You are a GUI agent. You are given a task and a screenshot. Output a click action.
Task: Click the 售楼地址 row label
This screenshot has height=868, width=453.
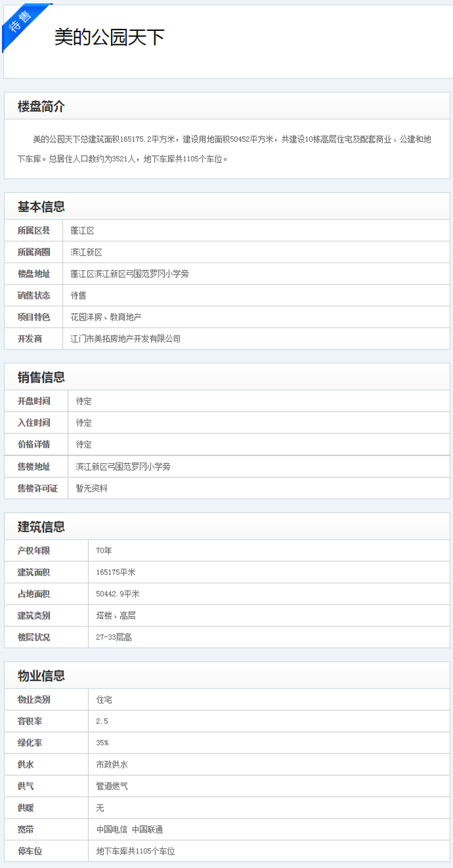pos(34,466)
